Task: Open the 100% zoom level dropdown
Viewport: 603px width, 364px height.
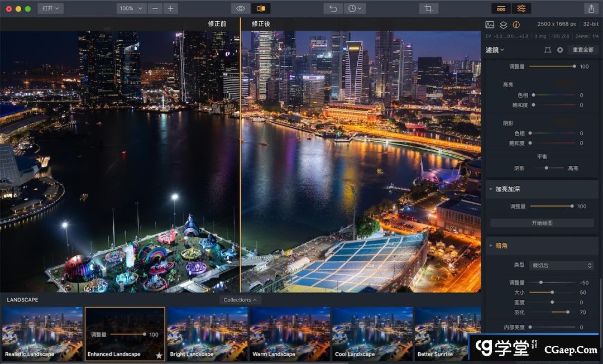Action: pos(131,8)
